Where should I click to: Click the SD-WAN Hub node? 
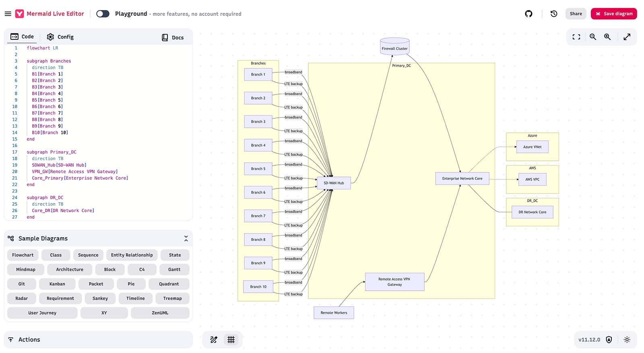click(334, 183)
